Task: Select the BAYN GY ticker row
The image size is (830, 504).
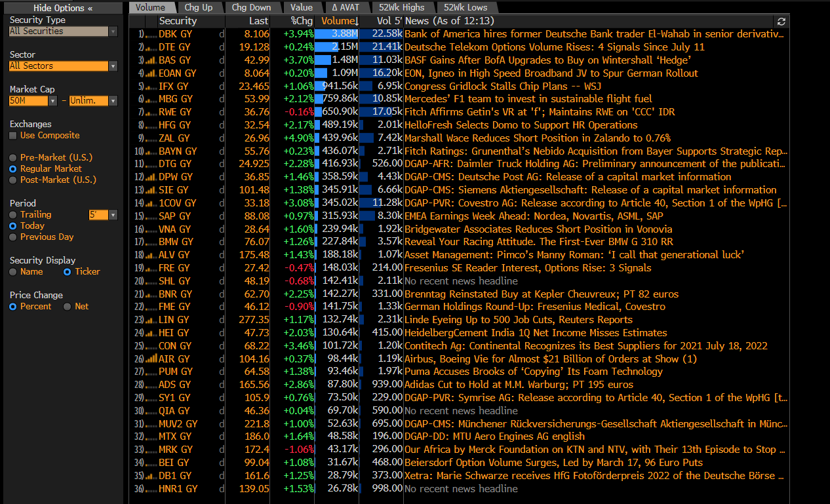Action: (459, 151)
